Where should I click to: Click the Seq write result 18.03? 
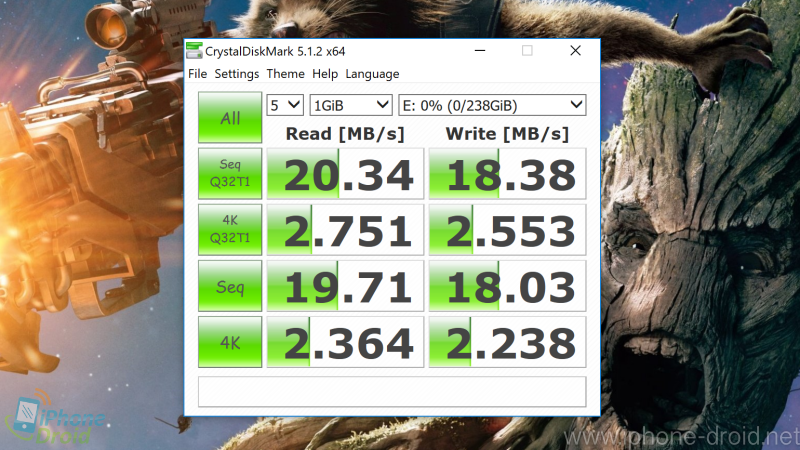[508, 286]
